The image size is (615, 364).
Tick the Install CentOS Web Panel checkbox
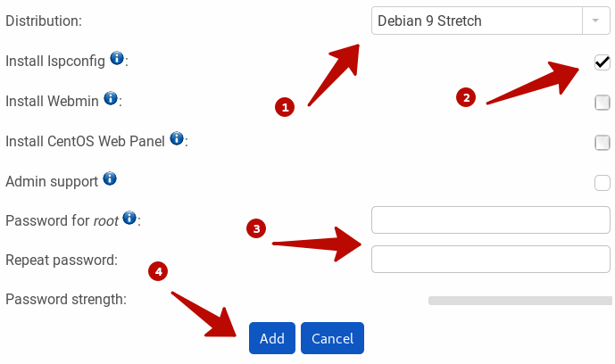coord(602,142)
